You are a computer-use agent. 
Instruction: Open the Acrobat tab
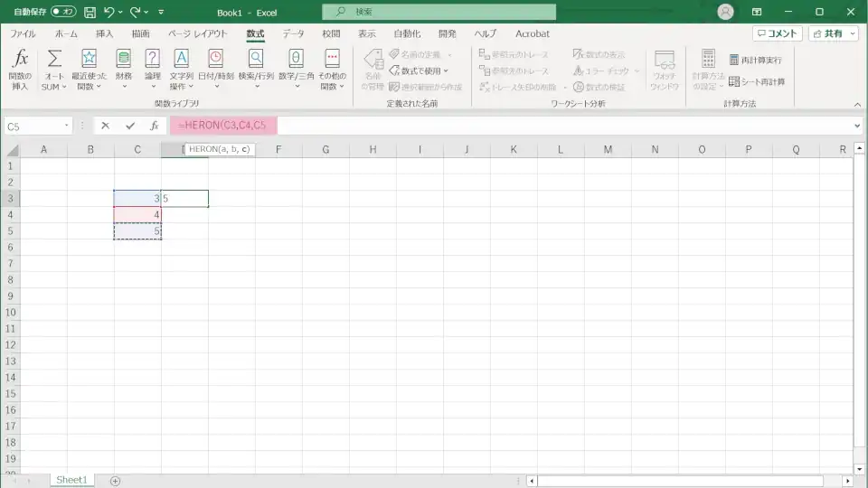pyautogui.click(x=532, y=33)
